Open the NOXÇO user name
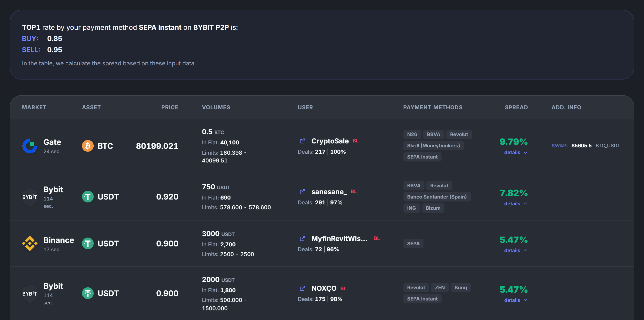This screenshot has width=644, height=320. 324,288
